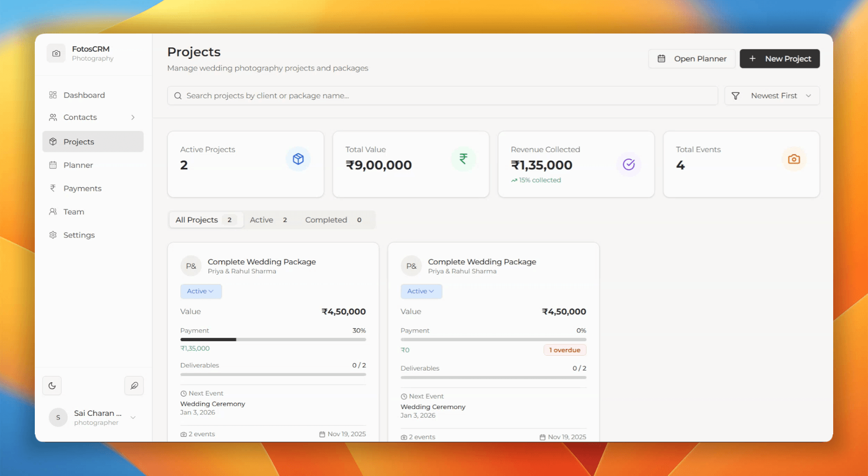Select the Dashboard icon in the sidebar
Viewport: 868px width, 476px height.
click(53, 95)
